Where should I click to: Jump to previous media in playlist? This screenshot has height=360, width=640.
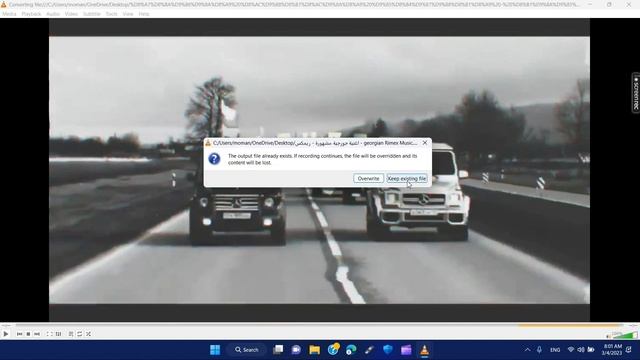(19, 334)
